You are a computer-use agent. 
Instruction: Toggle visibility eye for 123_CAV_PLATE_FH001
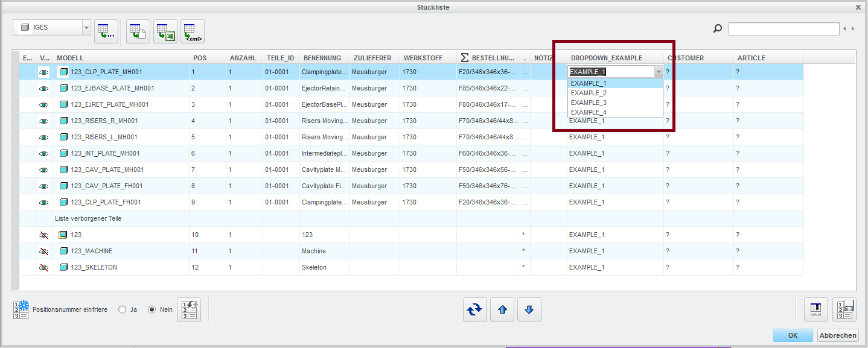pyautogui.click(x=43, y=186)
